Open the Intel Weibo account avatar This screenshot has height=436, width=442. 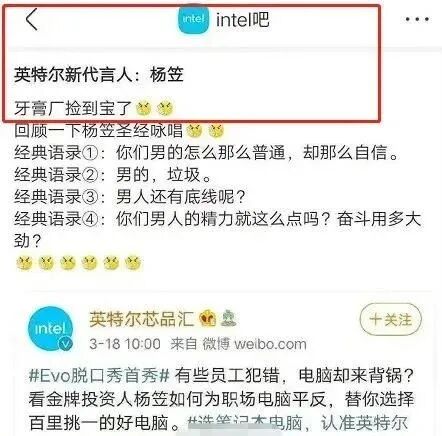[x=50, y=328]
